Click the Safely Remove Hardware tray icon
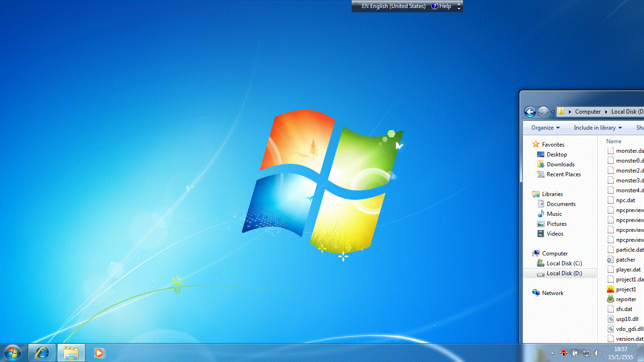This screenshot has height=362, width=644. pos(575,353)
